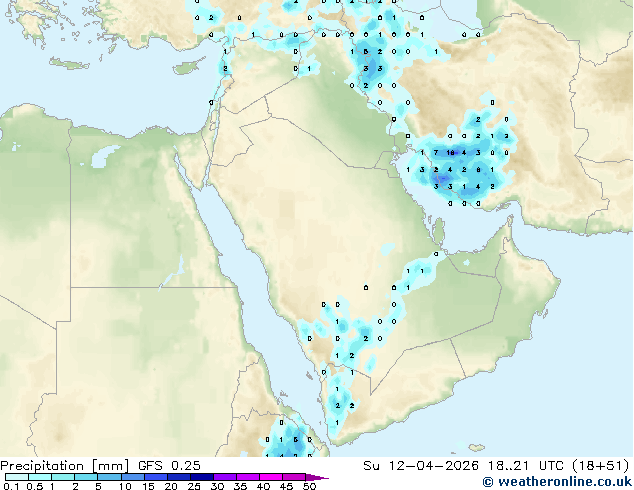Click the 0.1–0.5 mm legend color swatch
Screen dimensions: 634x490
point(17,477)
